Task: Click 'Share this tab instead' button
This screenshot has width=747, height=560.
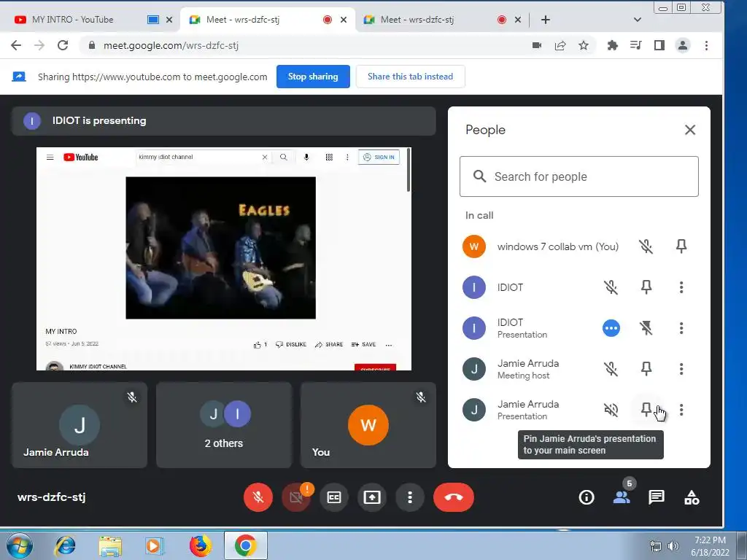Action: tap(410, 77)
